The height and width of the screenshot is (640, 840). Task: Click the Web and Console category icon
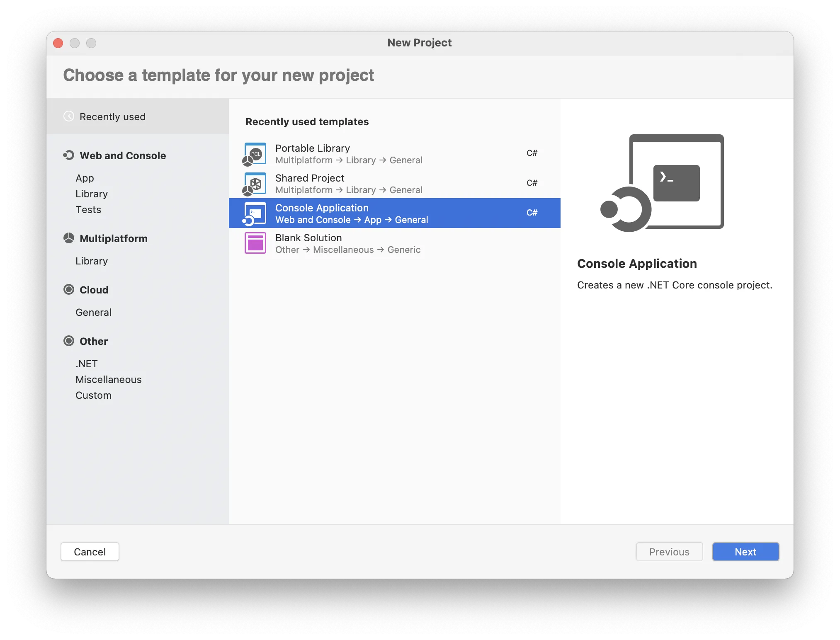(69, 155)
